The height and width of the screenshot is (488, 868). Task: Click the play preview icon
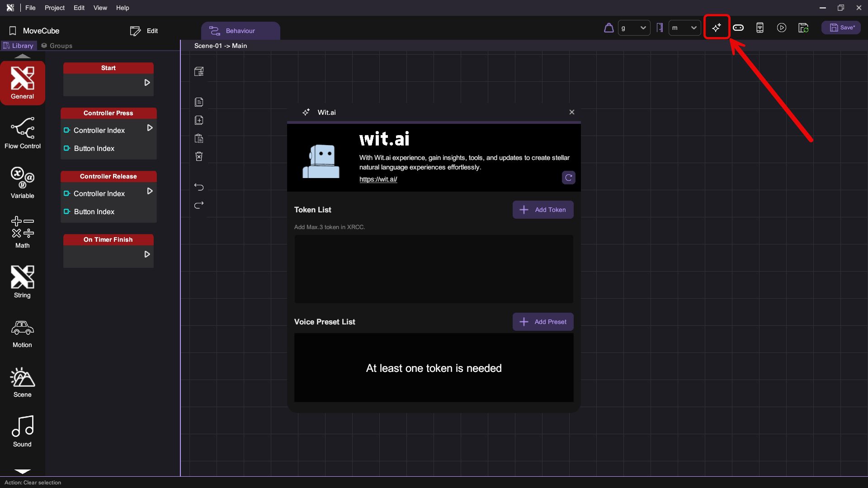point(782,28)
